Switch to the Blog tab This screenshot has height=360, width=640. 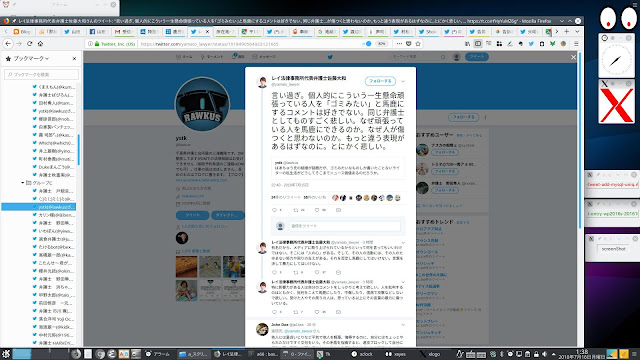22,31
